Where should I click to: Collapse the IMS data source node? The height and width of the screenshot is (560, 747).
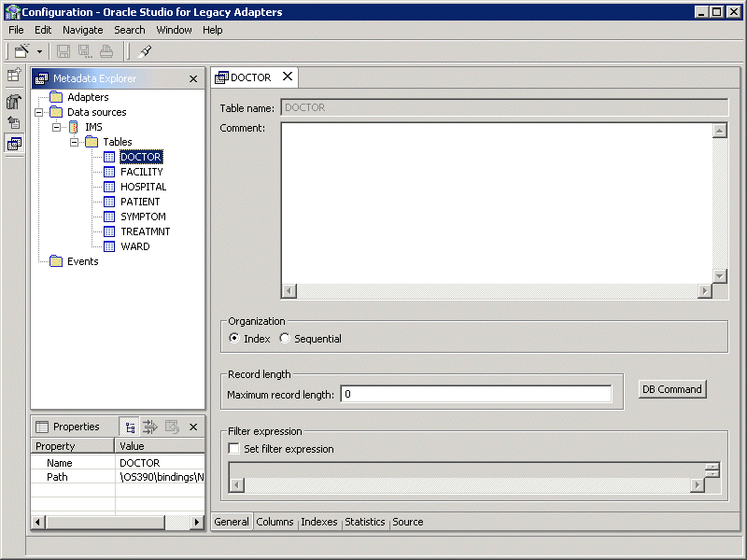[56, 127]
